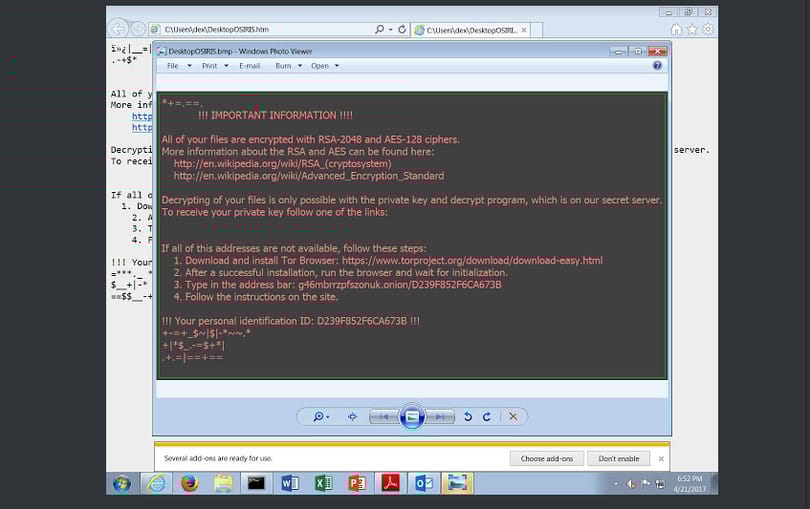This screenshot has height=509, width=810.
Task: Close the DesktopOSIRI browser tab
Action: [x=524, y=30]
